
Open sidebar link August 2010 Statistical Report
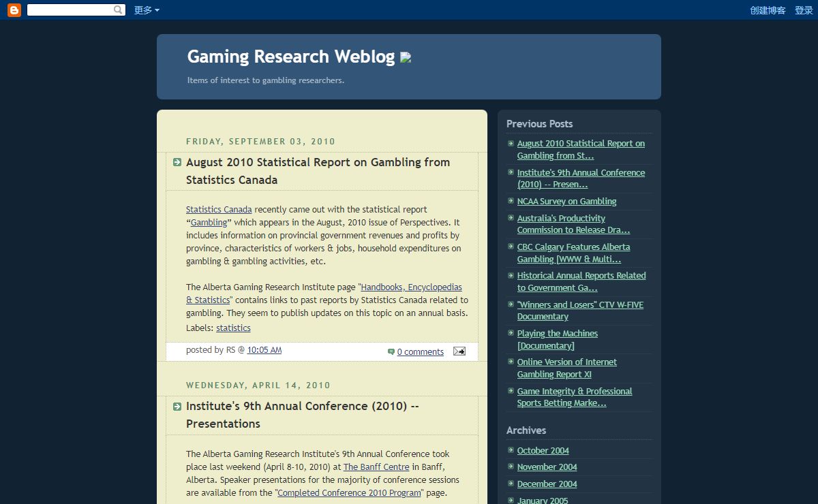pos(581,150)
